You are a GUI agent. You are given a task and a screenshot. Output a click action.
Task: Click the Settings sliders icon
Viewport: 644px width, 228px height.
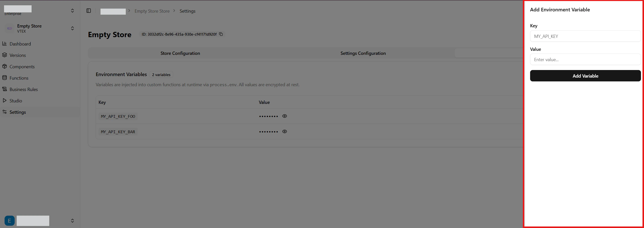click(x=5, y=112)
